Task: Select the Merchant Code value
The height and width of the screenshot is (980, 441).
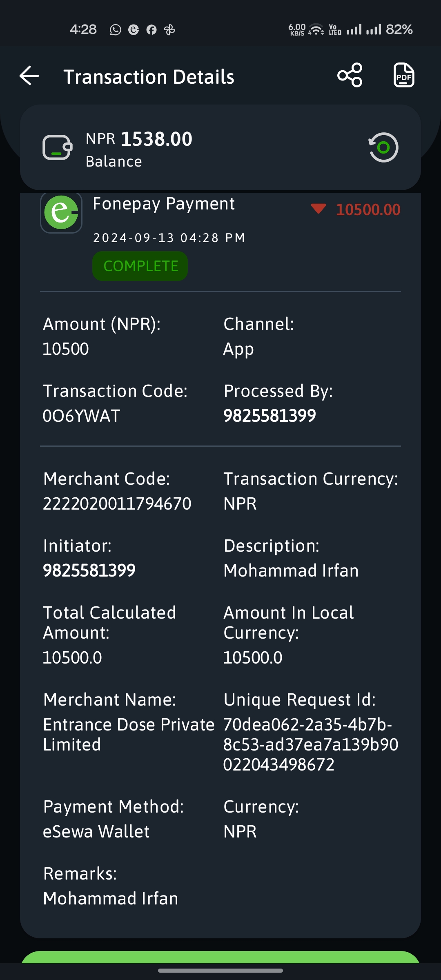Action: coord(117,504)
